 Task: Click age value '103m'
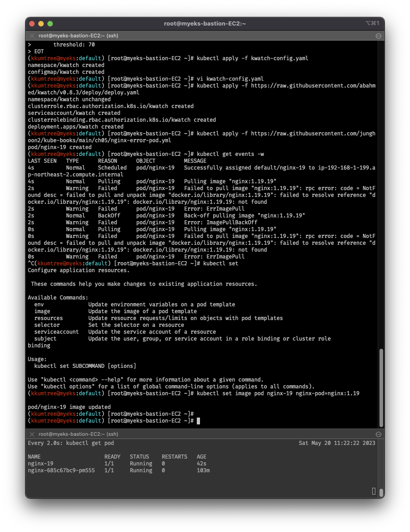pos(203,470)
